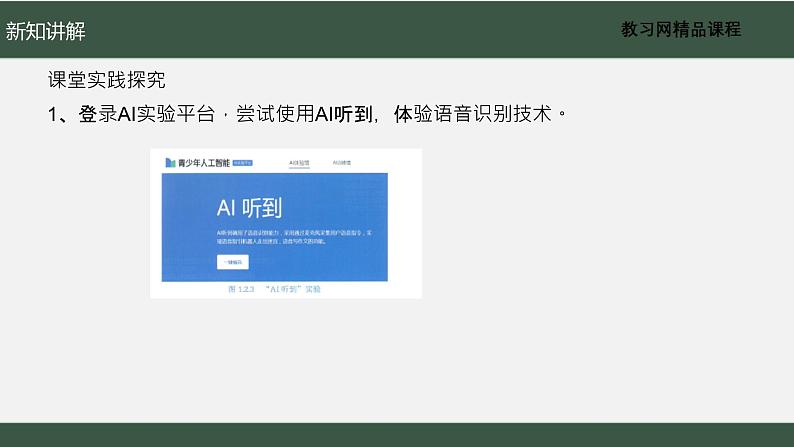Click the figure caption 图1.2.3
Screen dimensions: 794x447
pos(243,289)
